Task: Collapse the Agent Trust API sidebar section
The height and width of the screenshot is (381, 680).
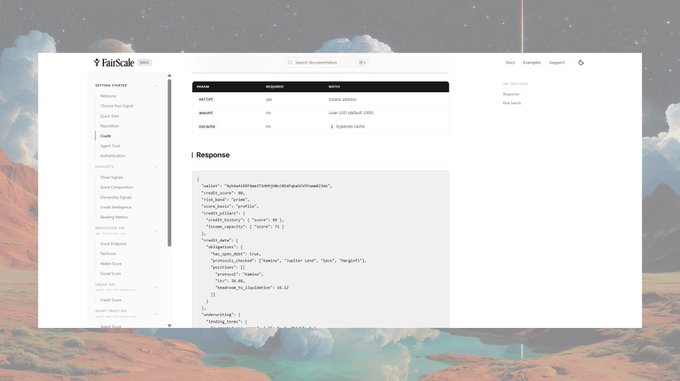Action: pos(156,313)
